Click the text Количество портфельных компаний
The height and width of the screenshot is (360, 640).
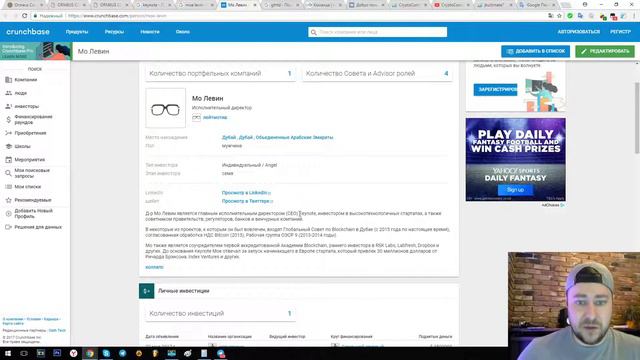(205, 73)
